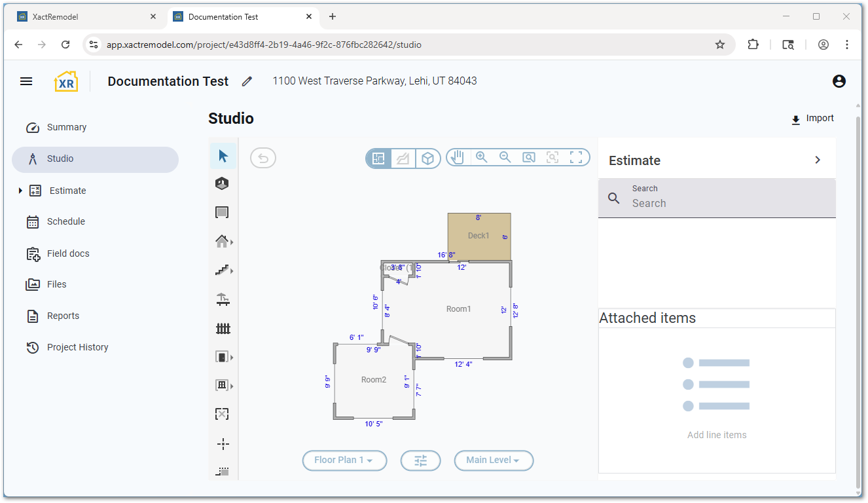Select the stairs tool
The height and width of the screenshot is (503, 868).
223,270
